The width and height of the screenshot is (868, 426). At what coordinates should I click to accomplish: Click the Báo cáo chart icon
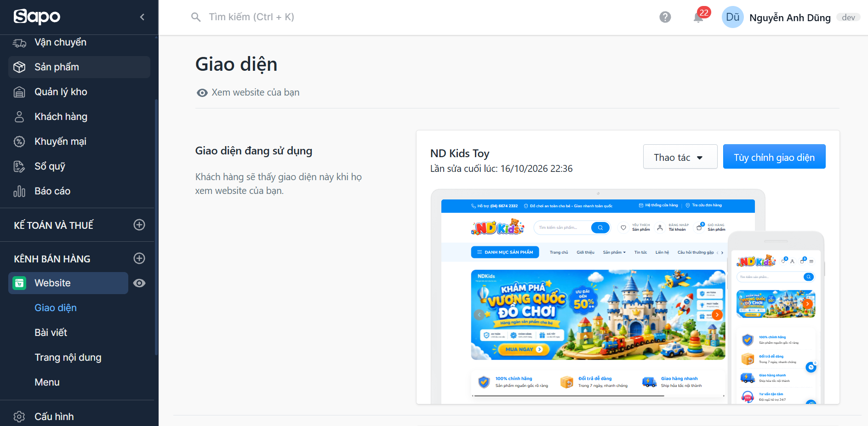pyautogui.click(x=19, y=191)
